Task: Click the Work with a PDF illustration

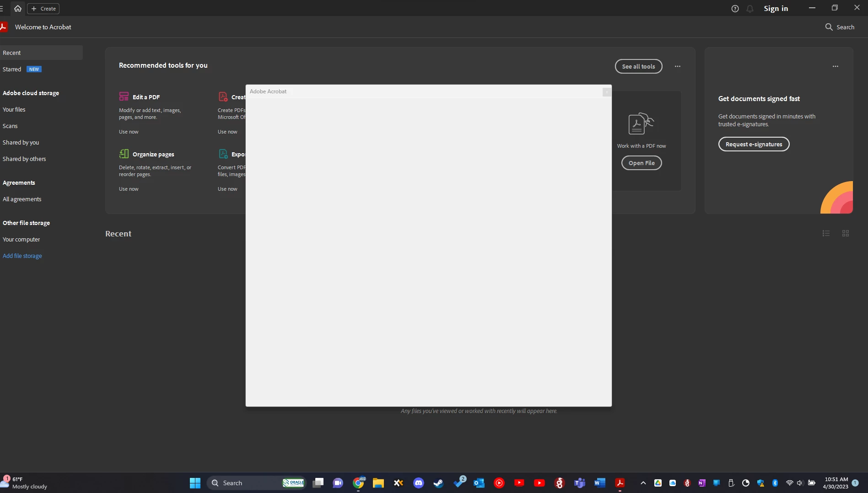Action: click(641, 123)
